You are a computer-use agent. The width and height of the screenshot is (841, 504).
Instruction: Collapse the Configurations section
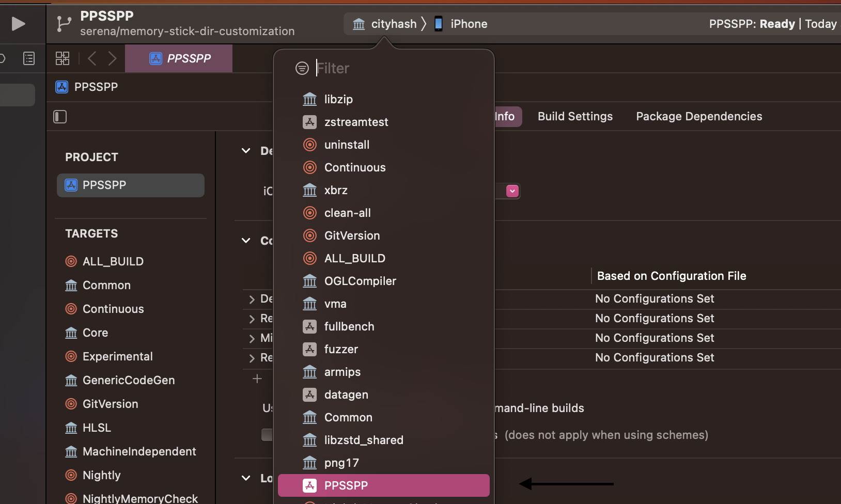point(246,241)
